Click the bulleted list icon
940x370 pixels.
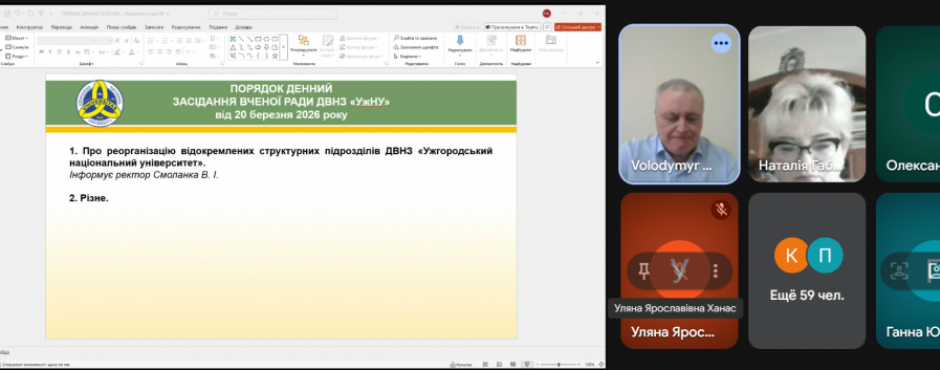tap(150, 40)
